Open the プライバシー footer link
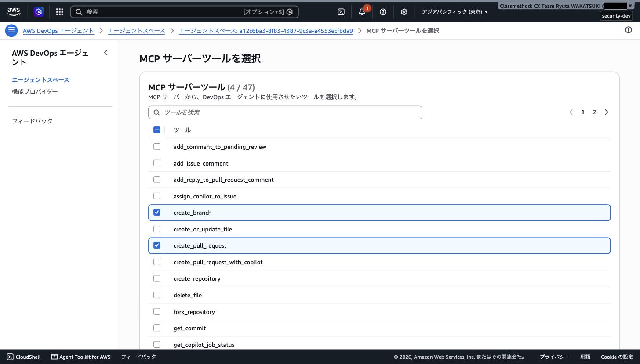This screenshot has height=364, width=640. pyautogui.click(x=554, y=357)
